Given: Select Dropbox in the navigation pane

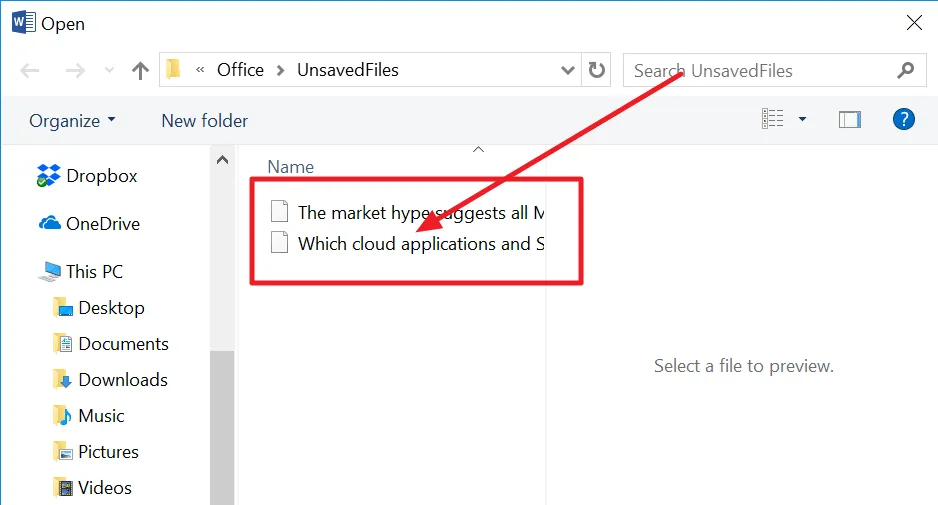Looking at the screenshot, I should 87,176.
